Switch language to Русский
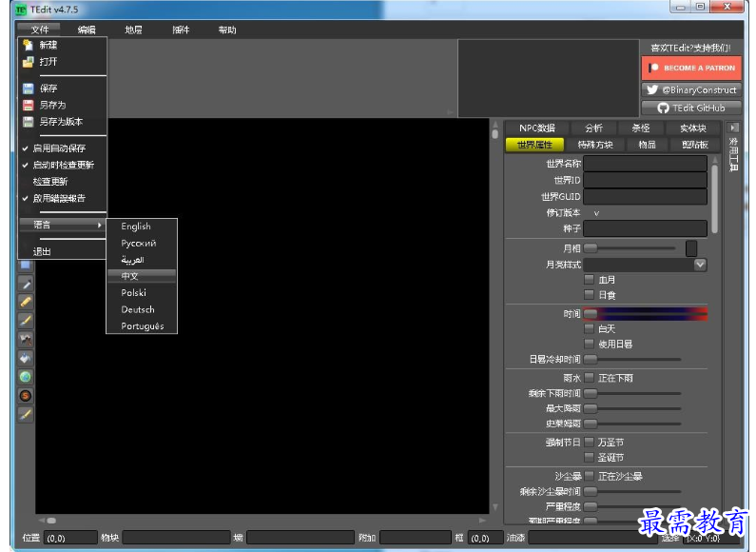This screenshot has height=552, width=756. point(142,244)
